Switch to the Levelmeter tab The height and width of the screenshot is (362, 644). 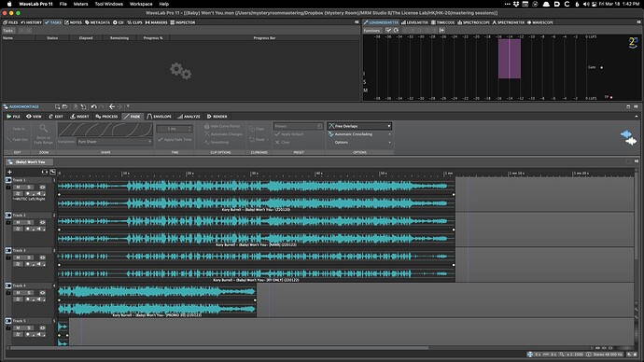[414, 22]
